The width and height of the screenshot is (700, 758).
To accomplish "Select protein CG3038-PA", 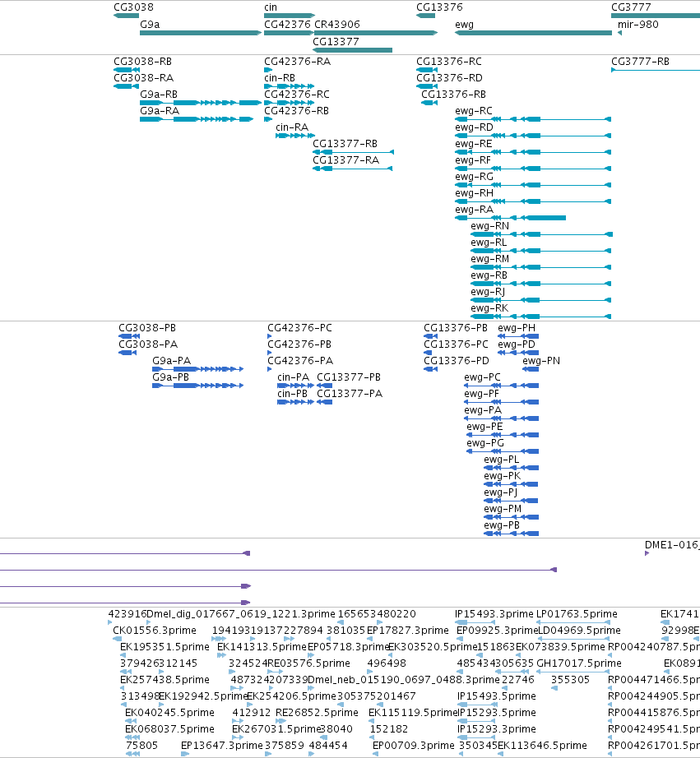I will tap(148, 344).
